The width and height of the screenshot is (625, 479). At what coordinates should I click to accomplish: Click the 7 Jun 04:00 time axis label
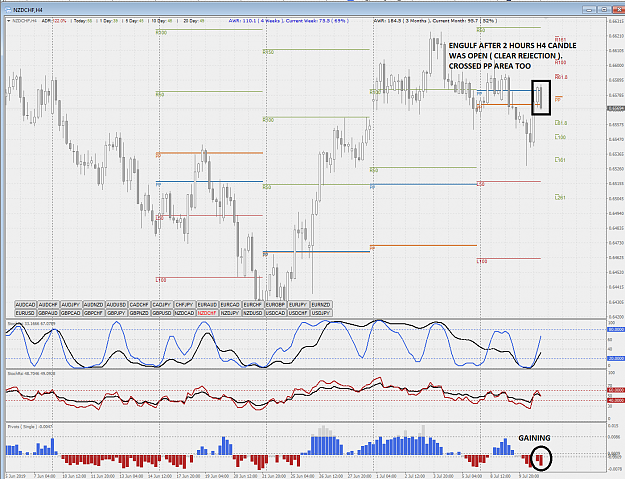(x=45, y=476)
